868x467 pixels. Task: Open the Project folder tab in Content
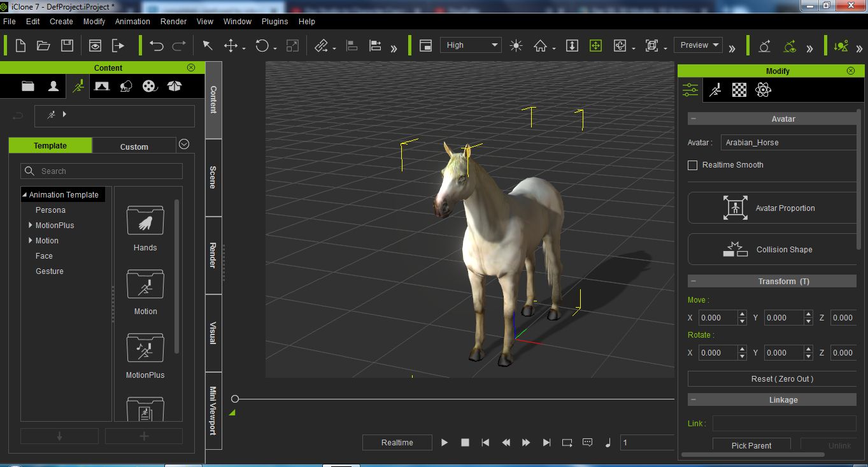(x=28, y=86)
